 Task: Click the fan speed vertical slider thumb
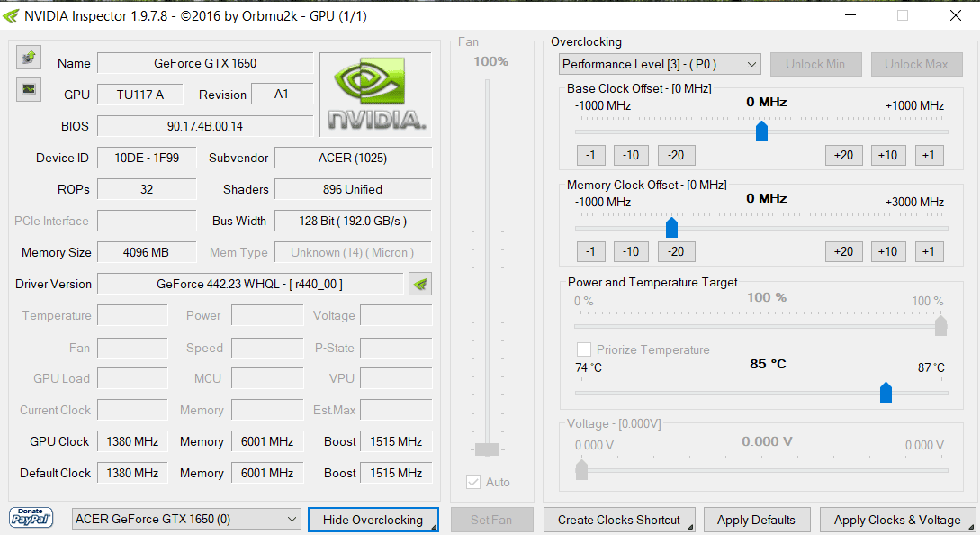point(487,449)
